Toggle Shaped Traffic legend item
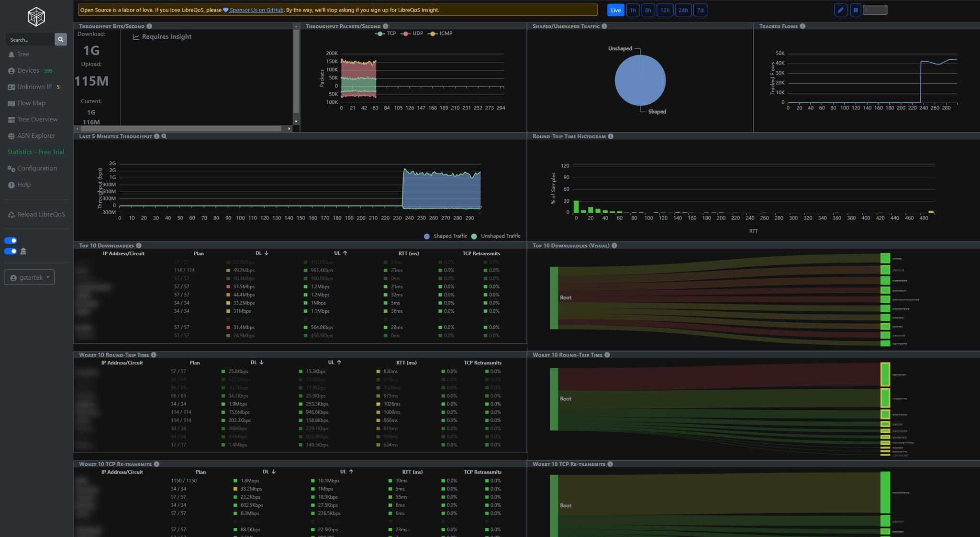Viewport: 980px width, 537px height. [445, 236]
